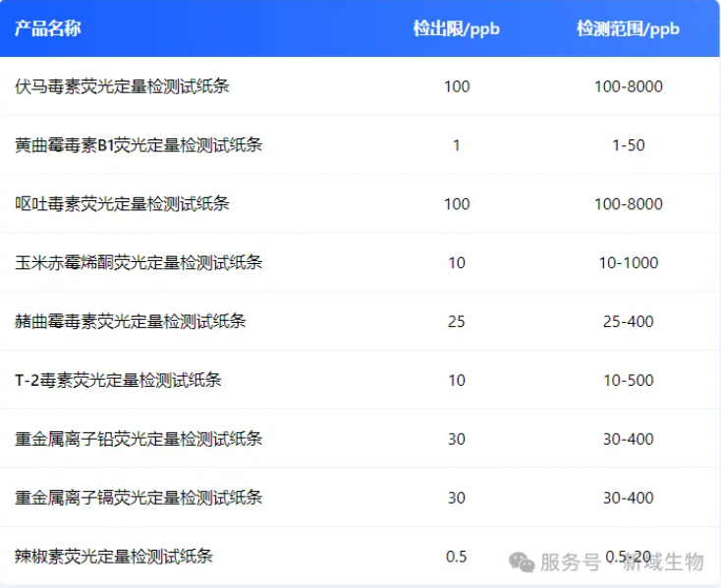Select the 10-500 detection range value

(x=628, y=380)
